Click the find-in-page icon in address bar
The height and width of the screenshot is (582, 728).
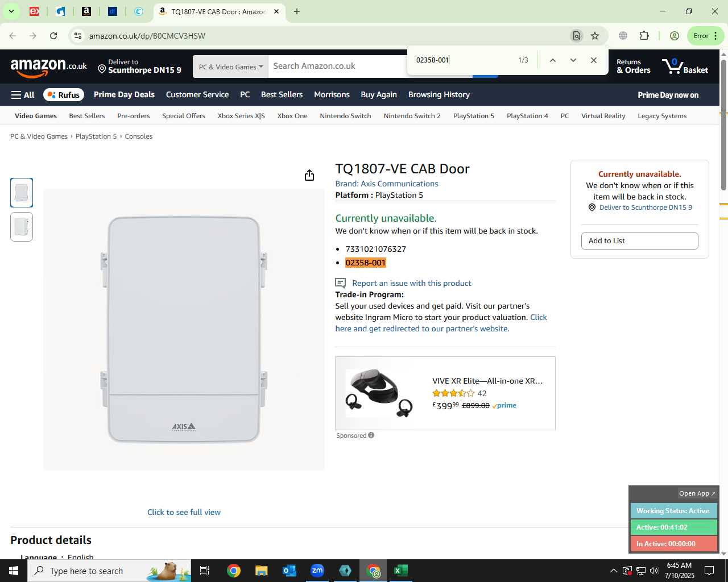tap(577, 36)
